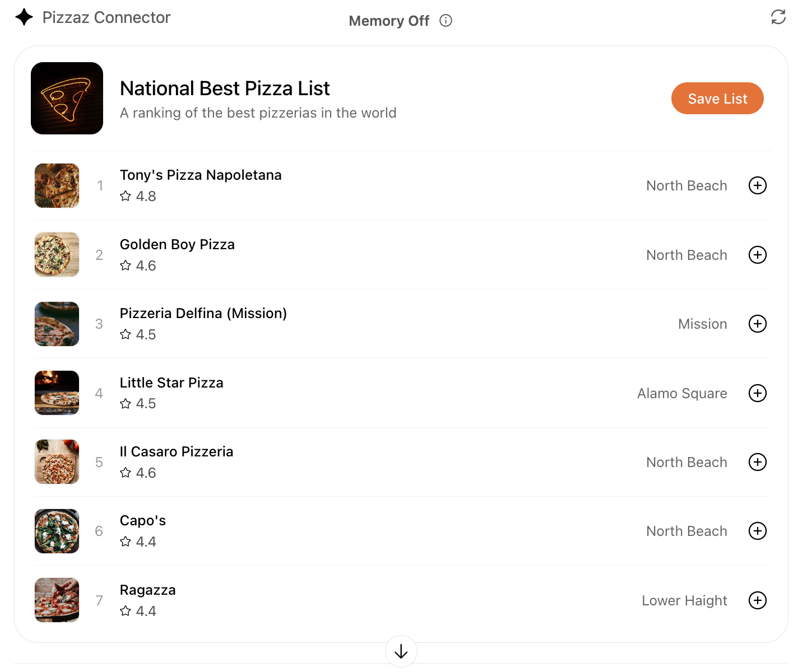
Task: Click the Save List button
Action: click(x=717, y=98)
